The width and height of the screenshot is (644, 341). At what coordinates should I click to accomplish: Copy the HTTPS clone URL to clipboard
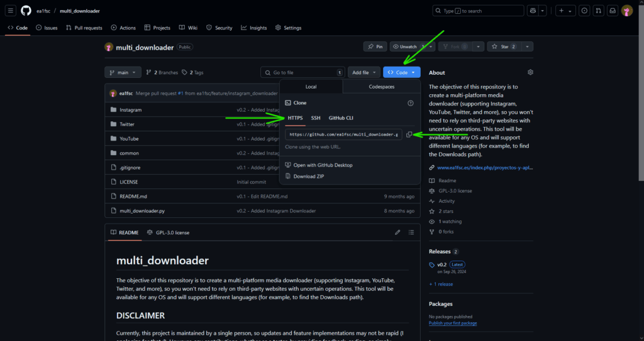click(409, 134)
